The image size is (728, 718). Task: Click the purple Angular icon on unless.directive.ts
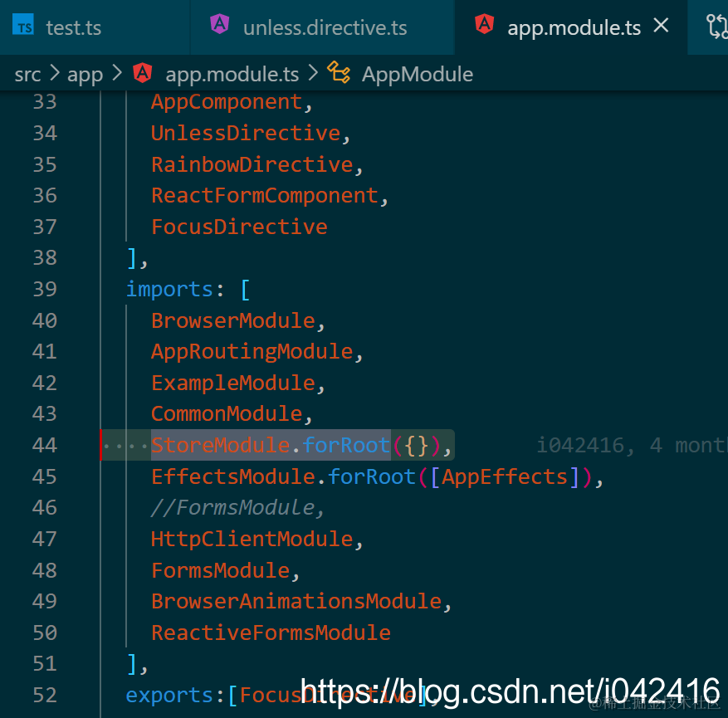click(x=220, y=24)
